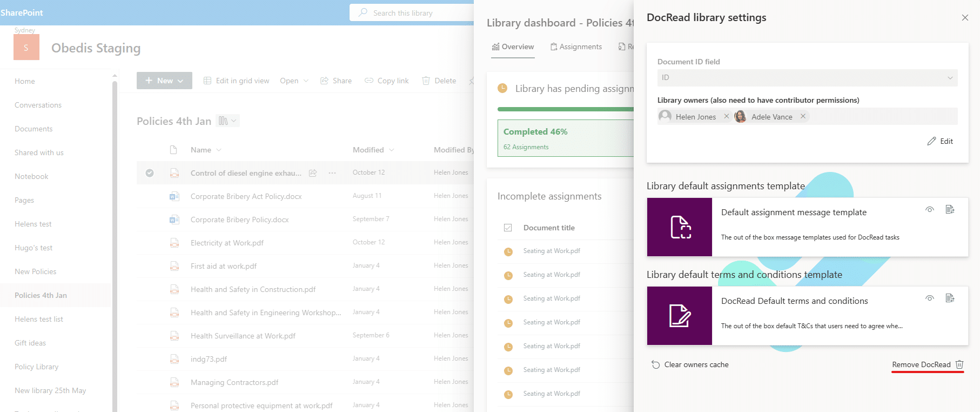Click Copy link in the command bar
This screenshot has height=412, width=980.
[387, 81]
